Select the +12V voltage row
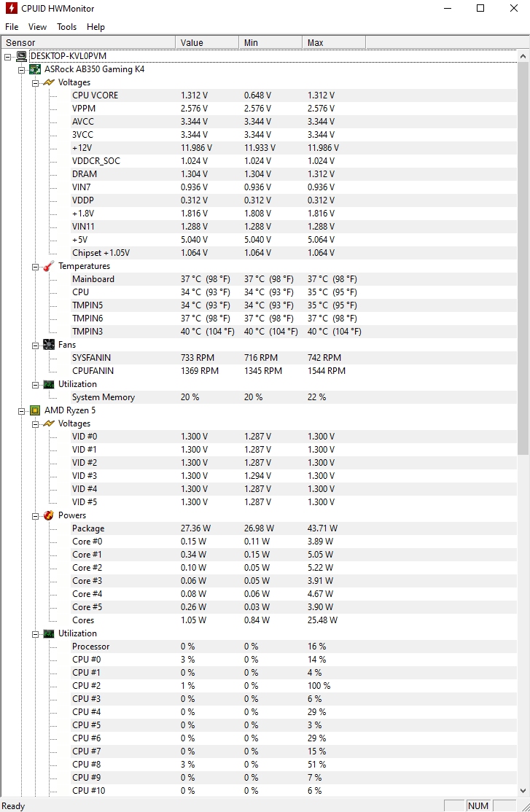 coord(295,147)
